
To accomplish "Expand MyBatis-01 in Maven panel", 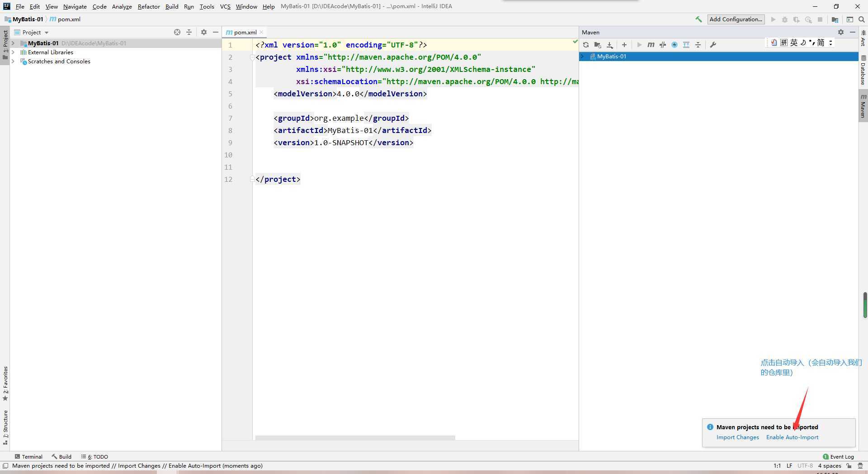I will [583, 57].
